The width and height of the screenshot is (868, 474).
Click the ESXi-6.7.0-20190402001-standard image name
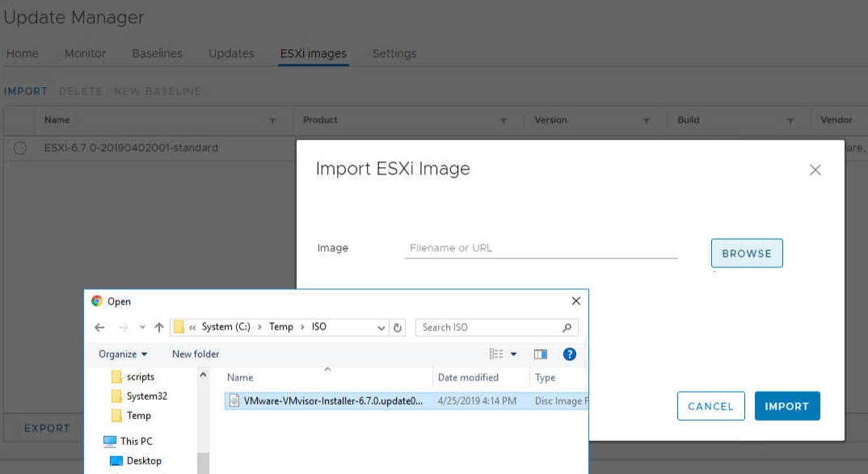coord(131,149)
